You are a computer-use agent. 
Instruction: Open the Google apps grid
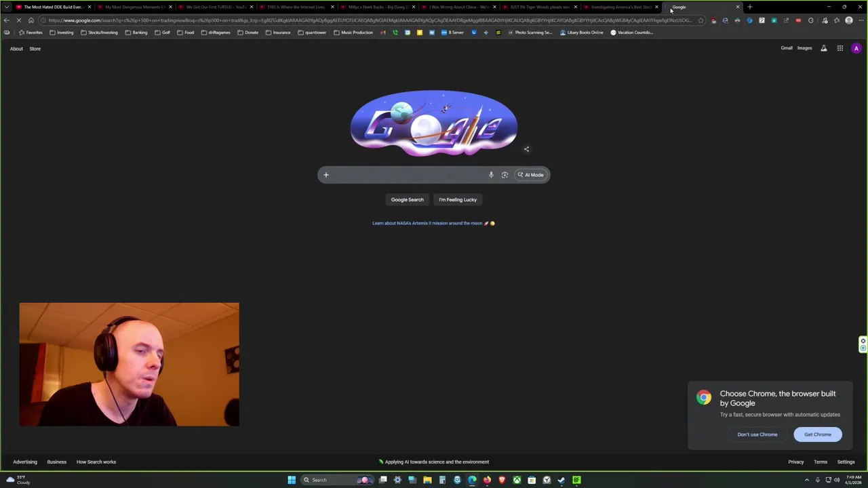[840, 48]
